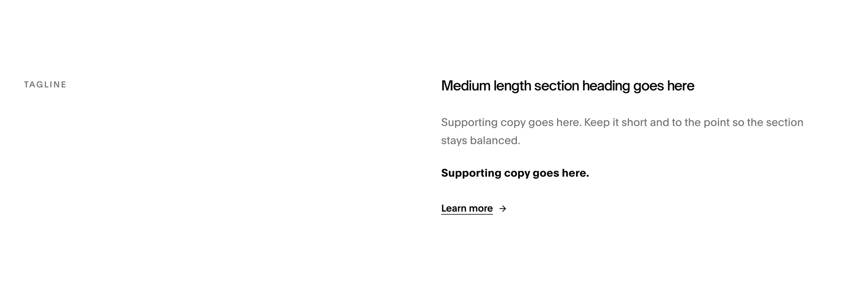Open the Learn more link
Screen dimensions: 868x293
point(467,208)
